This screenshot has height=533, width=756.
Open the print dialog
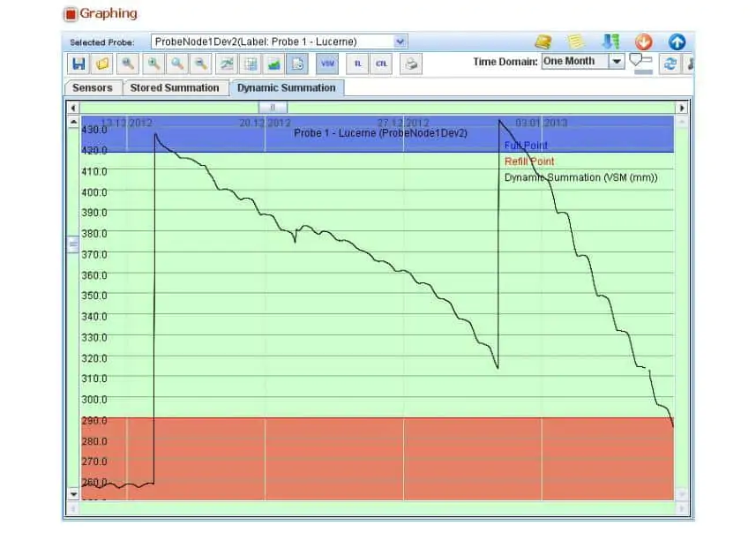tap(411, 64)
